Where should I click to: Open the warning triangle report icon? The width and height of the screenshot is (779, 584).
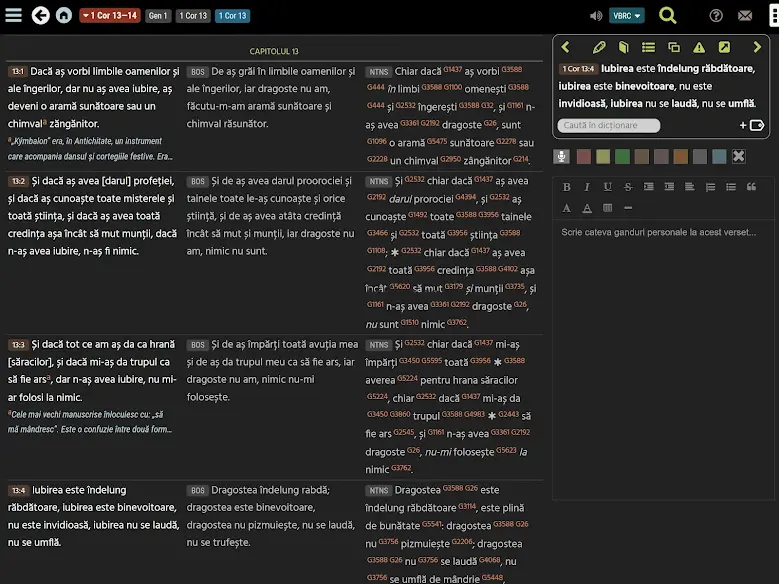click(699, 47)
